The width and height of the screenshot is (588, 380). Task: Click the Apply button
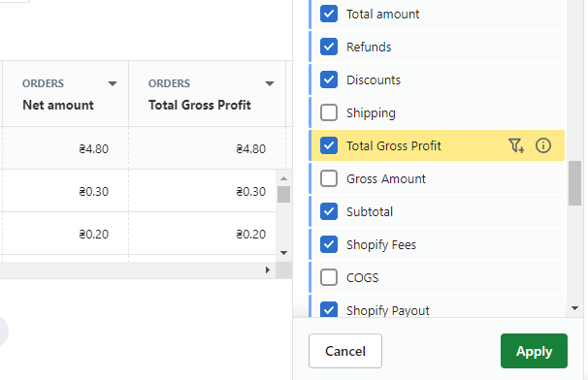534,351
